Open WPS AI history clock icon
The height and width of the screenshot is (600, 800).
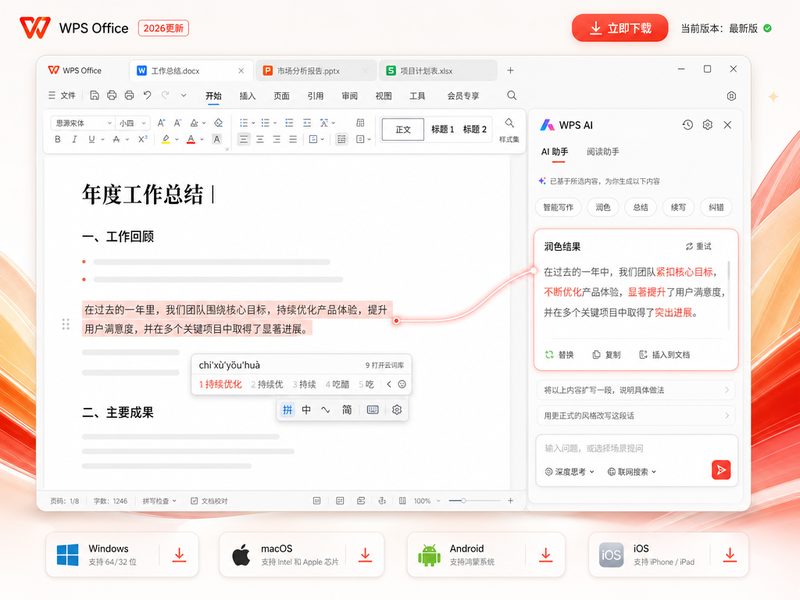[688, 124]
